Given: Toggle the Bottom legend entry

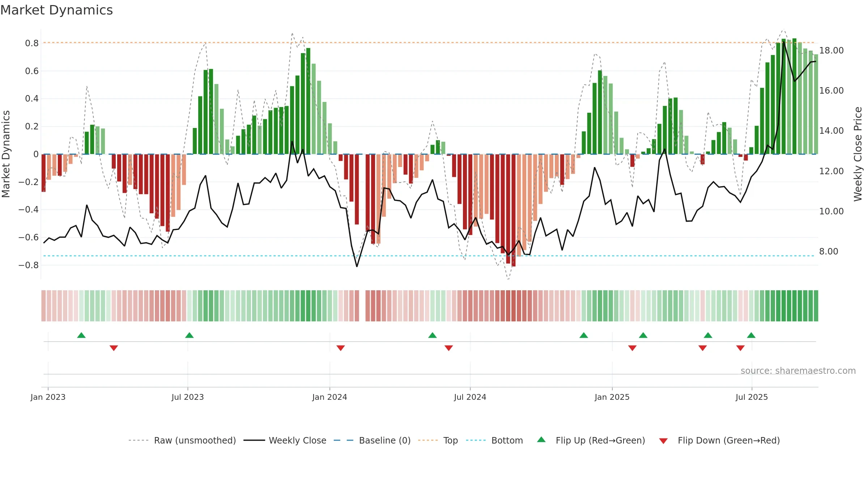Looking at the screenshot, I should (x=494, y=440).
